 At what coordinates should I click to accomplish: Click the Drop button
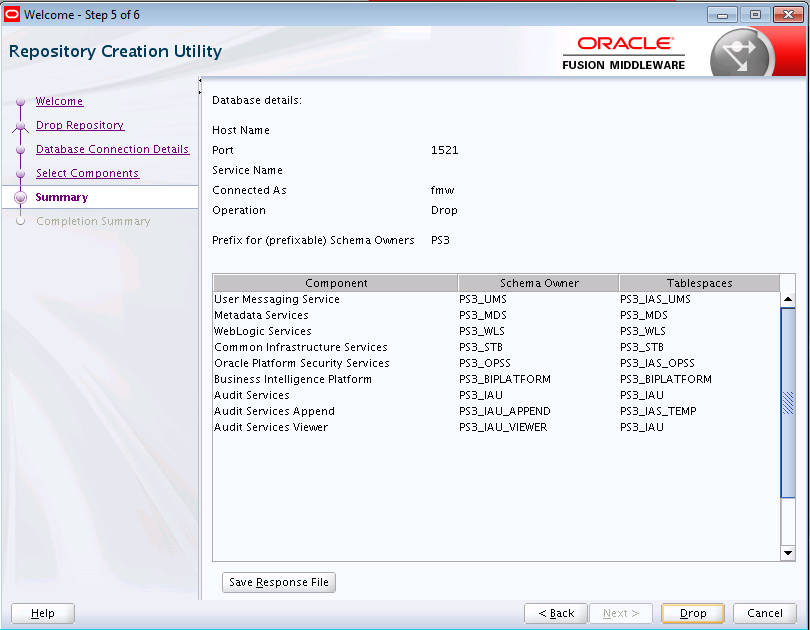pos(693,613)
